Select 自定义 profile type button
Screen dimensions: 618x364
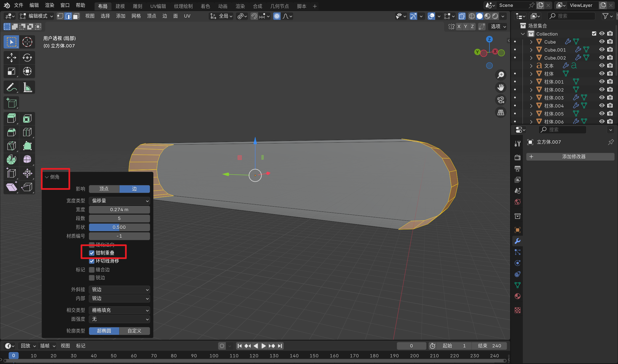[134, 331]
